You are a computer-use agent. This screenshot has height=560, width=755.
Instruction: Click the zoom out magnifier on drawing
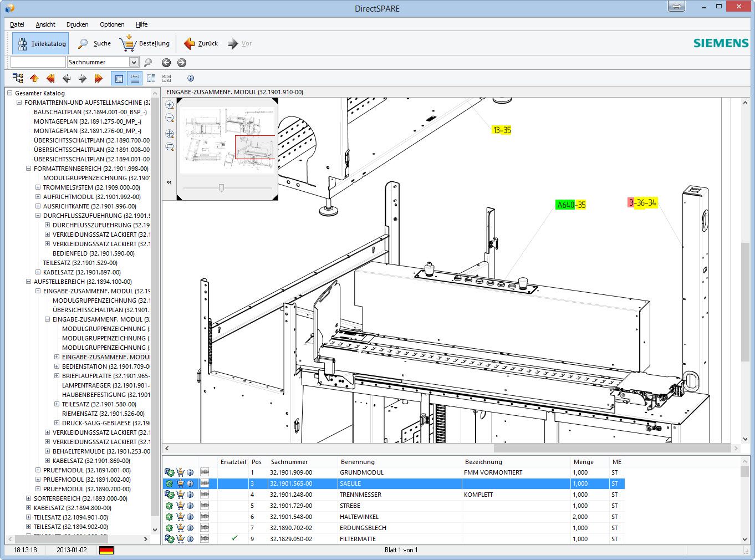pyautogui.click(x=170, y=118)
